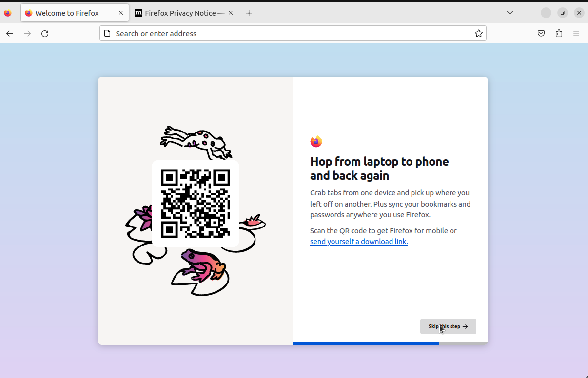Close the Firefox Privacy Notice tab
Image resolution: width=588 pixels, height=378 pixels.
point(230,13)
